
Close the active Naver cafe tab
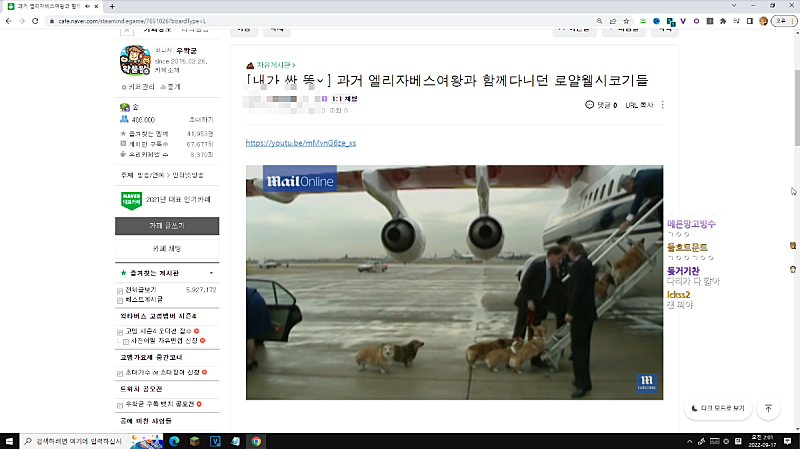point(96,6)
